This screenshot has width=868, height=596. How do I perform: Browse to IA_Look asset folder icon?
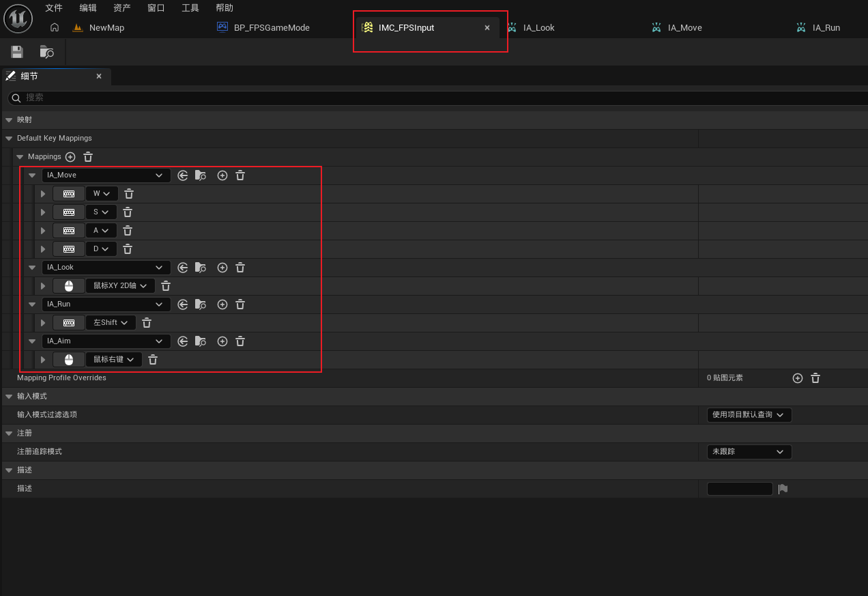point(201,268)
